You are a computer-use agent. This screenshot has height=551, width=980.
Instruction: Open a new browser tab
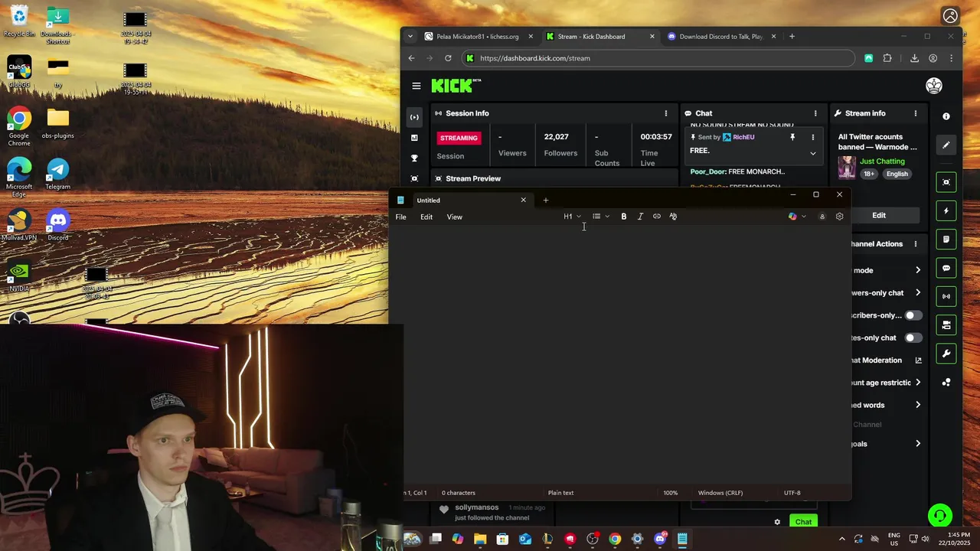tap(792, 37)
